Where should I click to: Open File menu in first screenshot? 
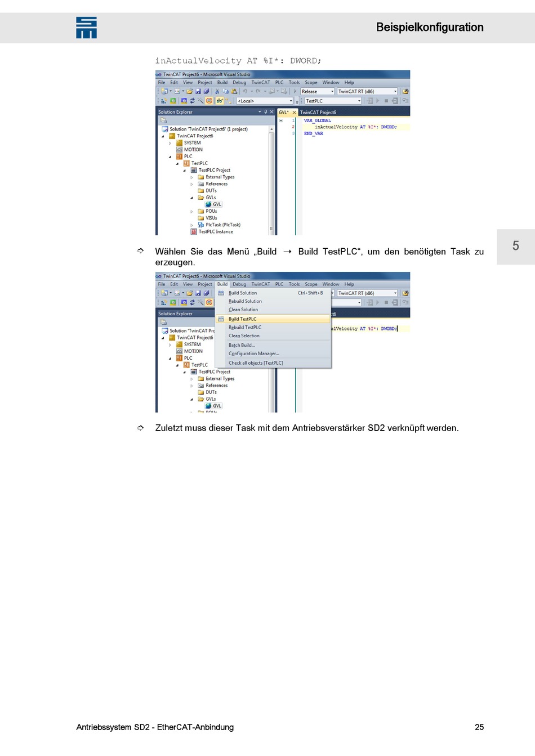[x=162, y=82]
